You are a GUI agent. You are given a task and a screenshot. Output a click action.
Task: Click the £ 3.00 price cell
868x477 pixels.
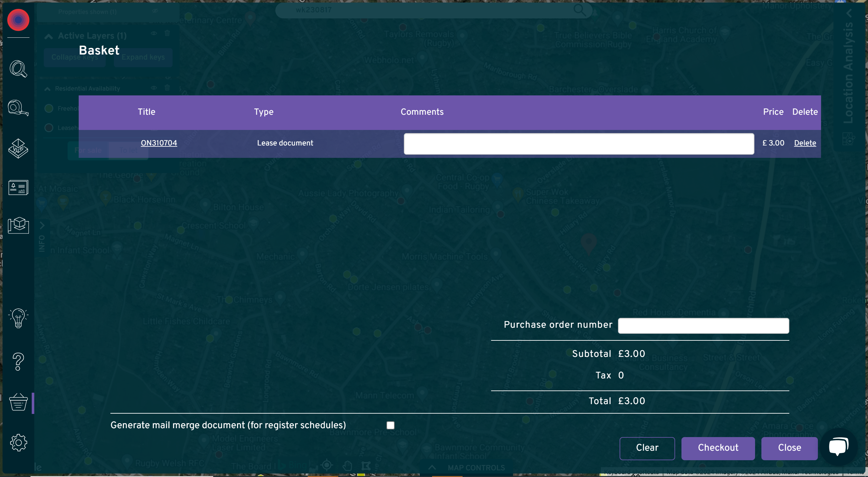773,143
